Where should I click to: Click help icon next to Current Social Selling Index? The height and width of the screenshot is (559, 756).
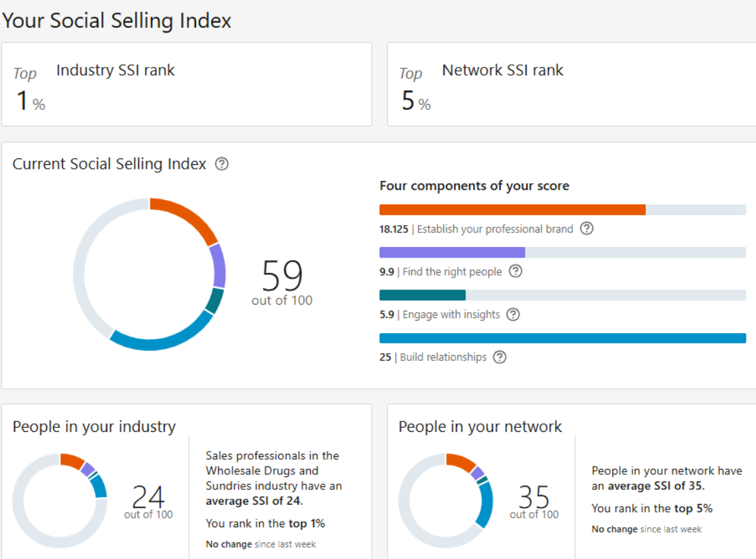pyautogui.click(x=222, y=164)
